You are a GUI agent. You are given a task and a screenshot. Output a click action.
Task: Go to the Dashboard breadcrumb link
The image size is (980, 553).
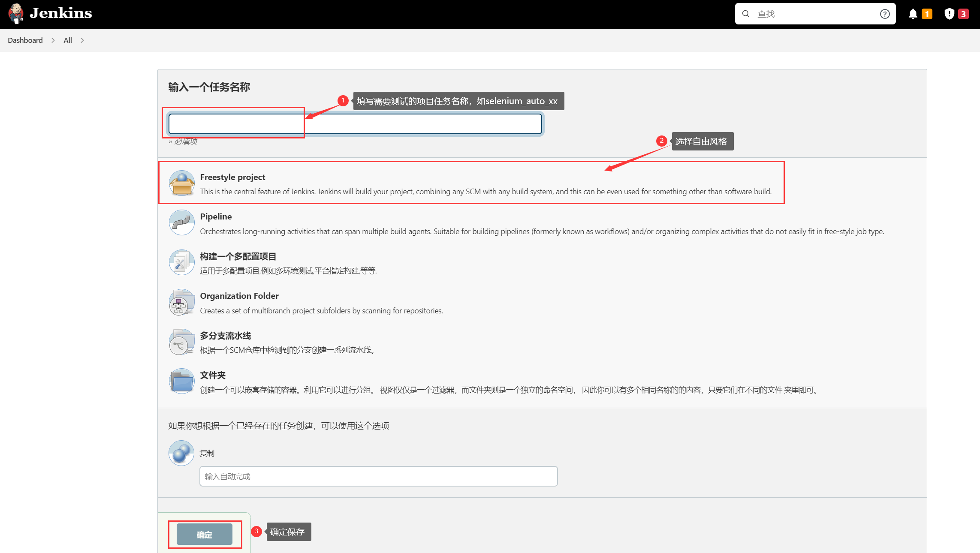tap(25, 40)
